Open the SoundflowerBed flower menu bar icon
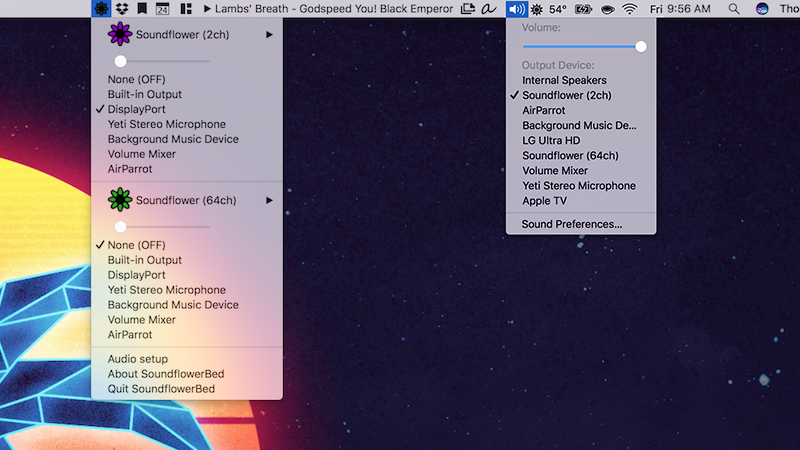The width and height of the screenshot is (800, 450). [x=101, y=9]
